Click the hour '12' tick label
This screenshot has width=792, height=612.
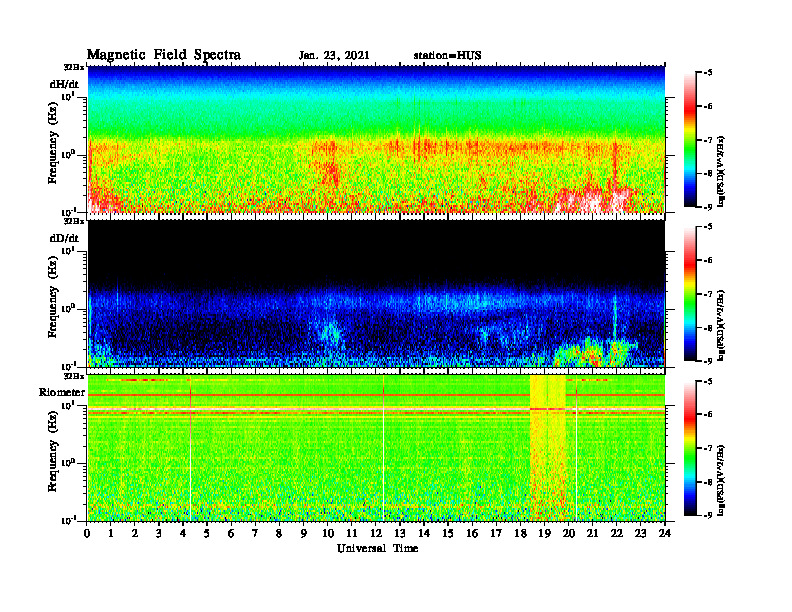coord(376,533)
